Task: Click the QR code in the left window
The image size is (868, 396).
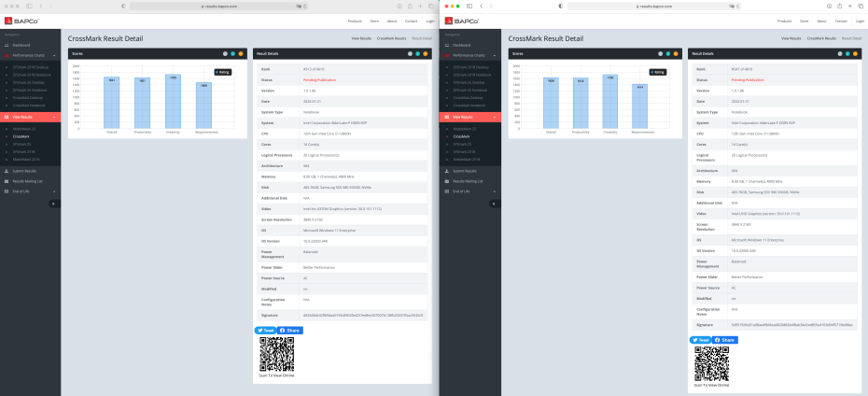Action: coord(277,355)
